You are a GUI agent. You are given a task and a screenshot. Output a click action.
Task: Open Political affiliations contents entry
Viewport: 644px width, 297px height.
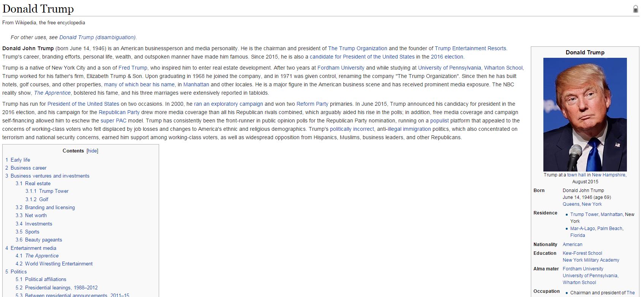click(46, 280)
